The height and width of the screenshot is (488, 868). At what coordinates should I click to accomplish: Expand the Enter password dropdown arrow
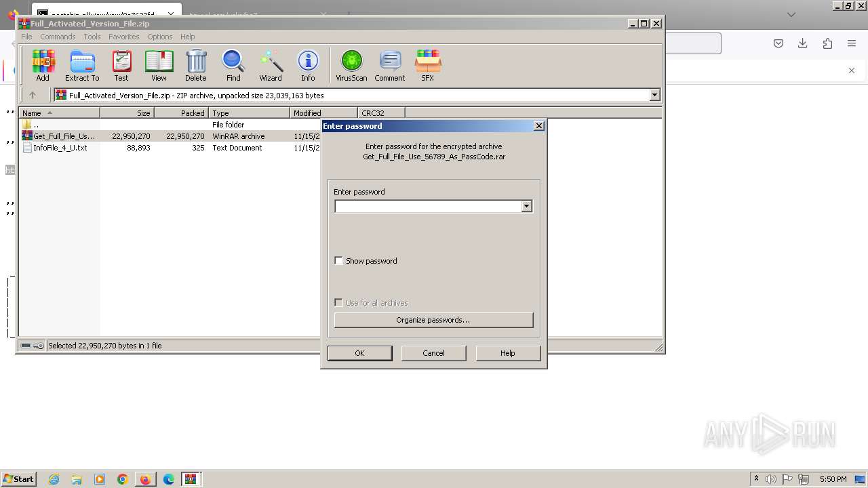(x=526, y=206)
